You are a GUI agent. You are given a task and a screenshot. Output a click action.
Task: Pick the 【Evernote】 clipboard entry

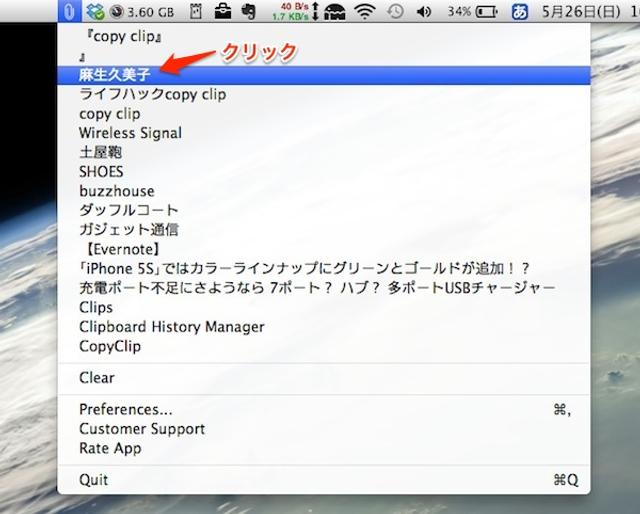(324, 249)
